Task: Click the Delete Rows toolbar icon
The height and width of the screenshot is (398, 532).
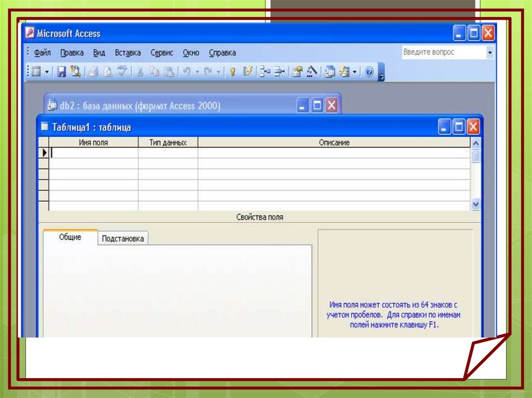Action: click(x=279, y=72)
